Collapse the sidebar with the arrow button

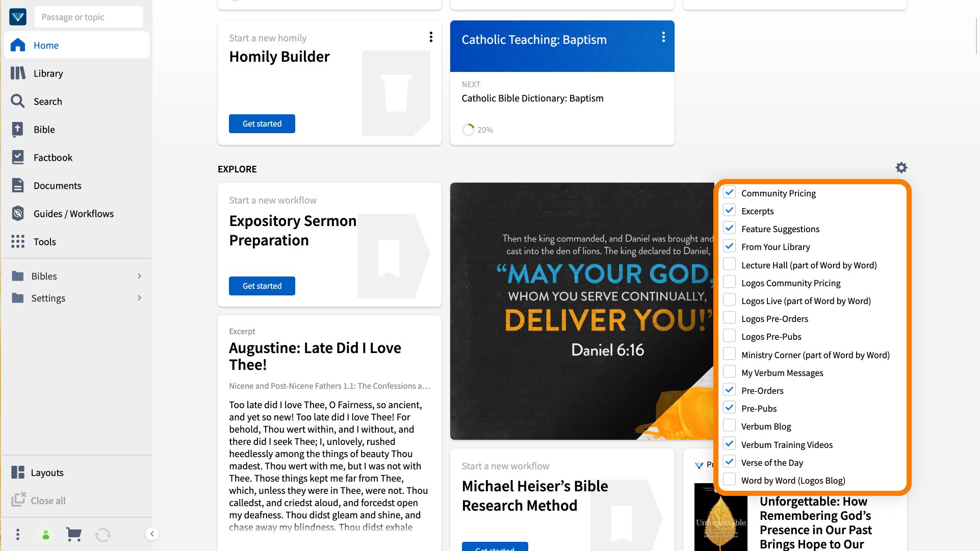152,534
